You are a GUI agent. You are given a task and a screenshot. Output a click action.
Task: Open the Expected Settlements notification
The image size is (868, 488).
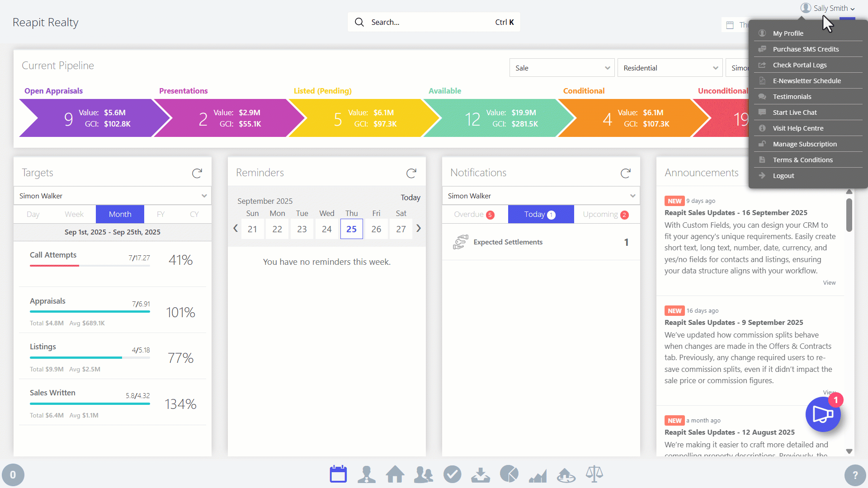tap(541, 242)
